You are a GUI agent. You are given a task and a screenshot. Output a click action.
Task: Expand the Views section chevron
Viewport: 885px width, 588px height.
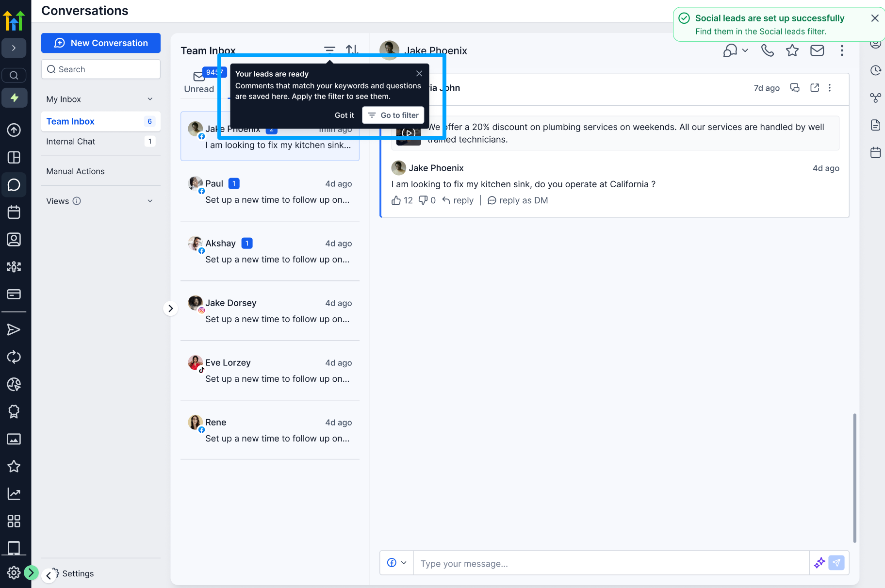pyautogui.click(x=150, y=201)
